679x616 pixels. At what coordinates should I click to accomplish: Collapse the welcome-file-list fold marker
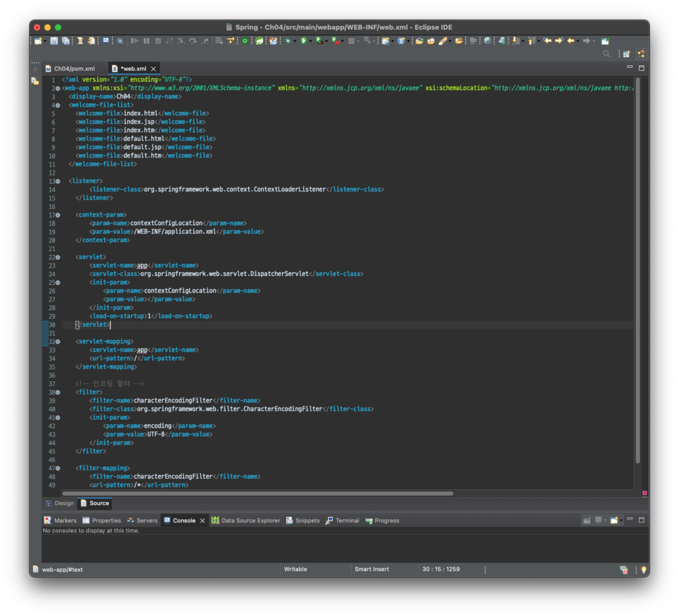[x=58, y=105]
